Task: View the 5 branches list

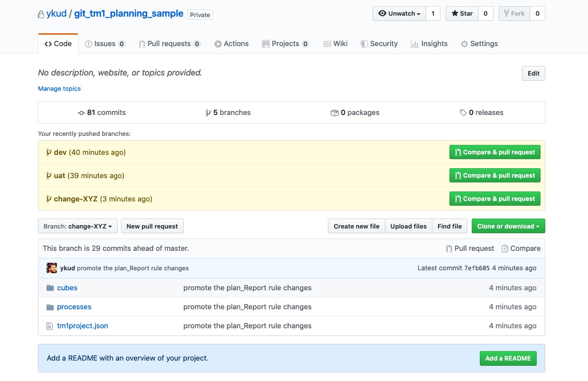Action: pos(228,113)
